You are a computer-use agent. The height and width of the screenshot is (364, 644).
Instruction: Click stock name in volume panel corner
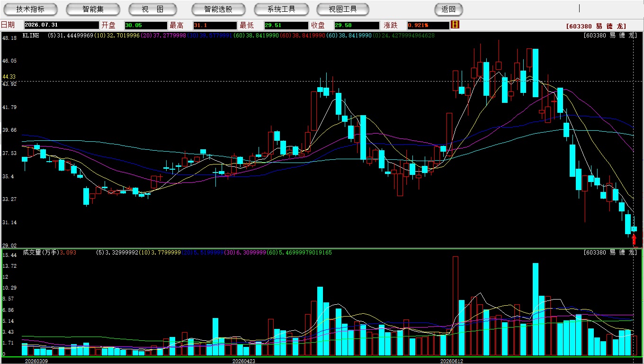(610, 253)
